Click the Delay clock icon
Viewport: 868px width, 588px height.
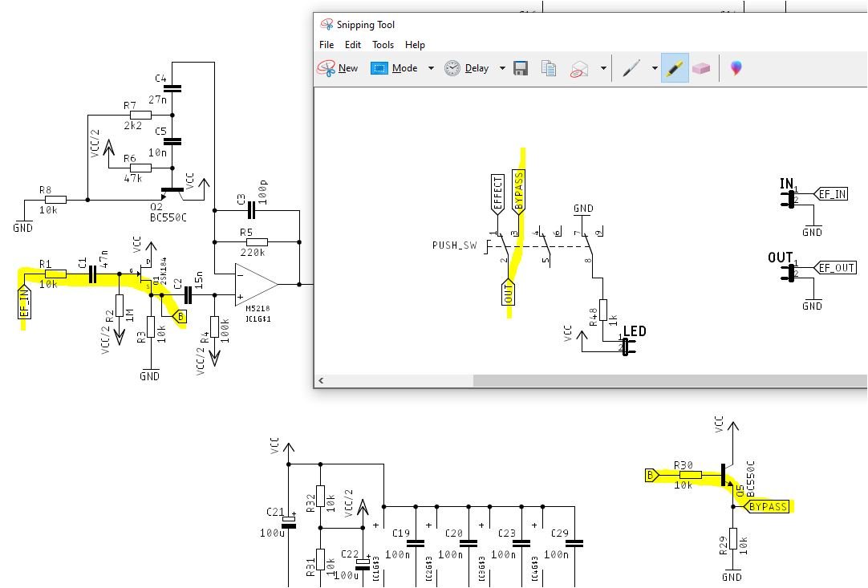(452, 68)
